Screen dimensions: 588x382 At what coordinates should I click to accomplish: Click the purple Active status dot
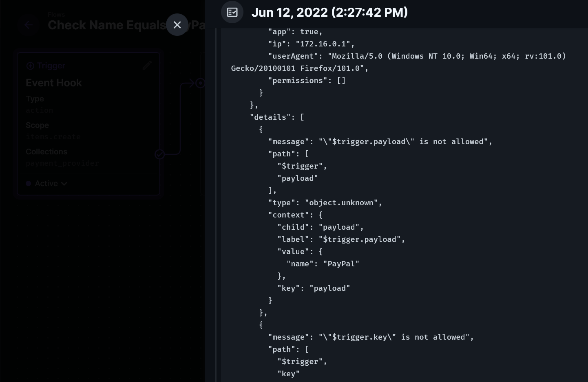[29, 183]
